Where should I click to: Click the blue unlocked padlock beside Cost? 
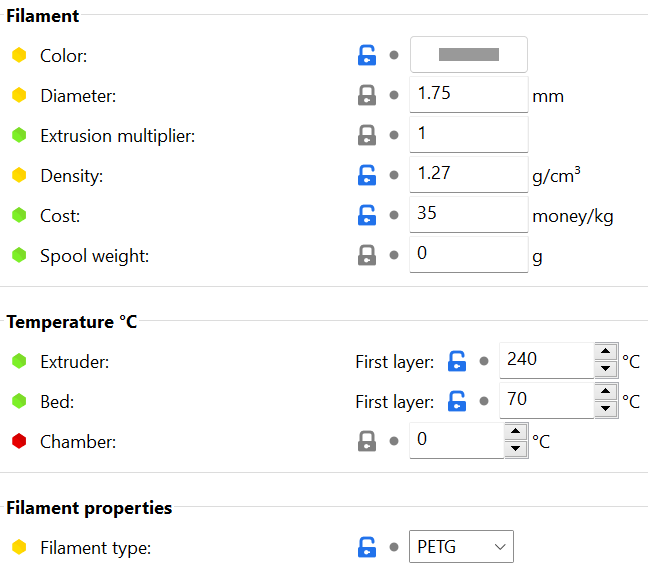click(x=367, y=215)
